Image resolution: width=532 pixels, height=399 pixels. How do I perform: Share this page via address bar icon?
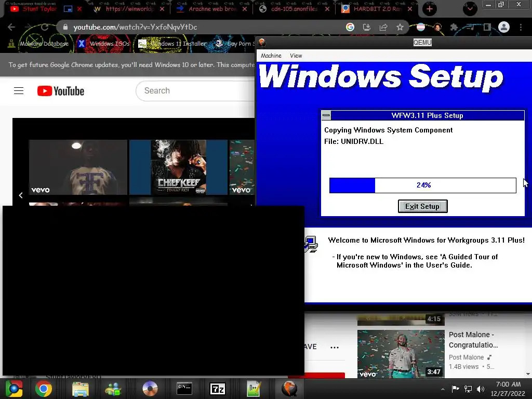coord(383,27)
